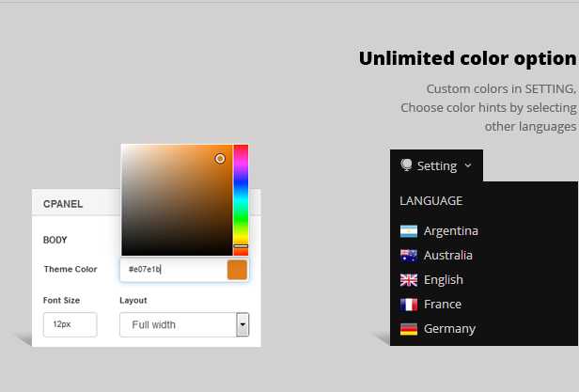Click the Layout label
Viewport: 579px width, 392px height.
tap(133, 301)
